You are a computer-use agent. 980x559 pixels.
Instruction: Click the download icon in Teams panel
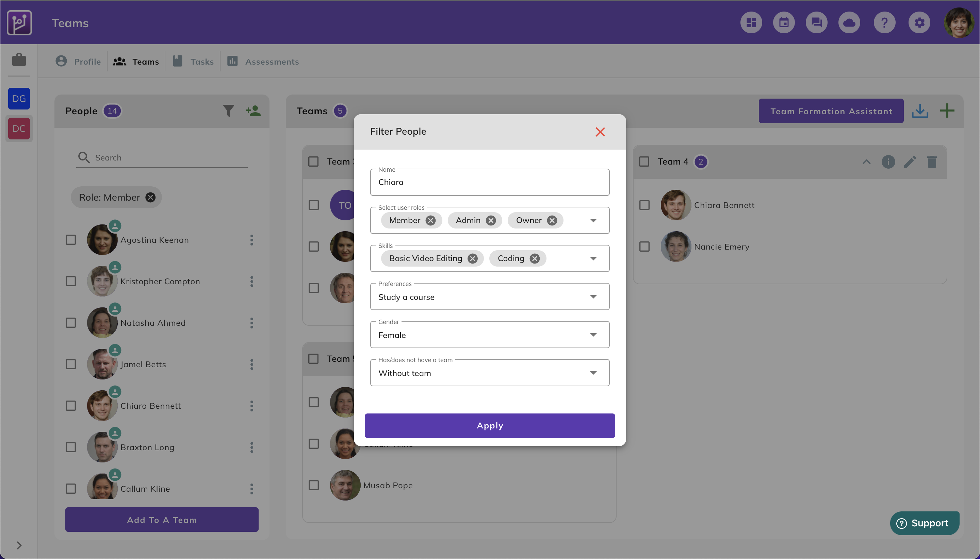click(920, 111)
